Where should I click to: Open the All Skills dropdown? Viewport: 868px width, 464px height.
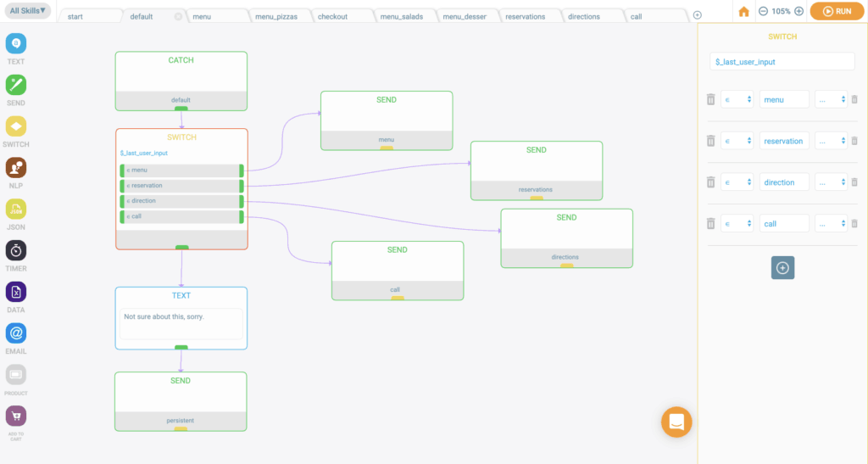point(27,10)
